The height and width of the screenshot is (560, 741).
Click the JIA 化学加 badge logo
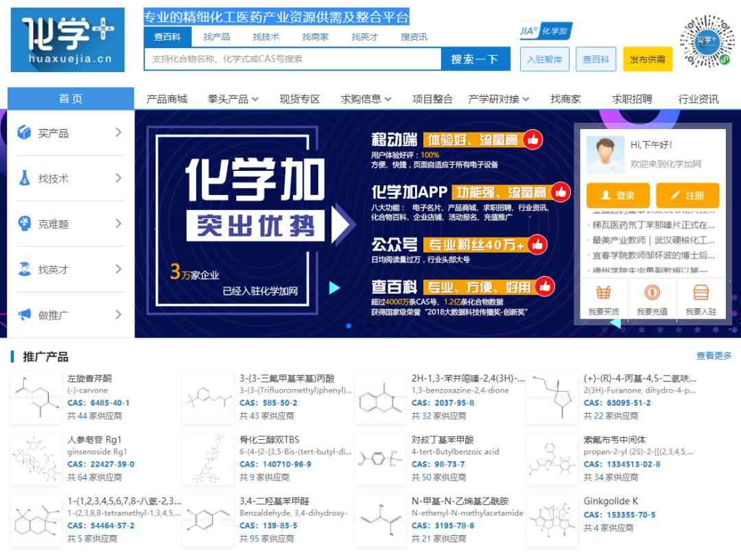click(546, 31)
